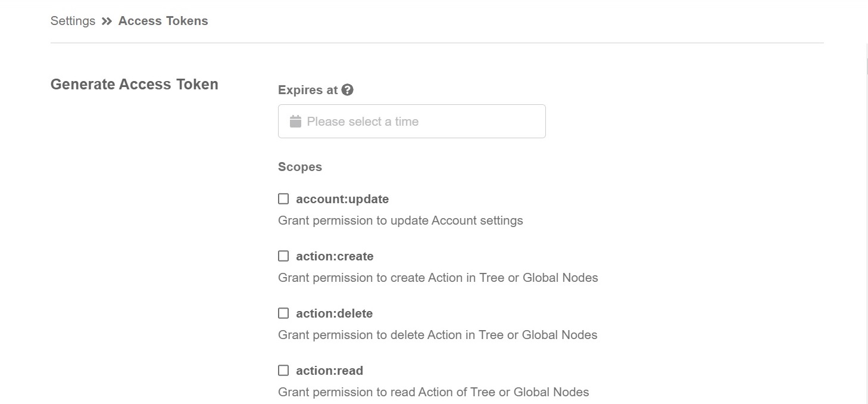Click the help icon beside Expires at

pyautogui.click(x=348, y=90)
